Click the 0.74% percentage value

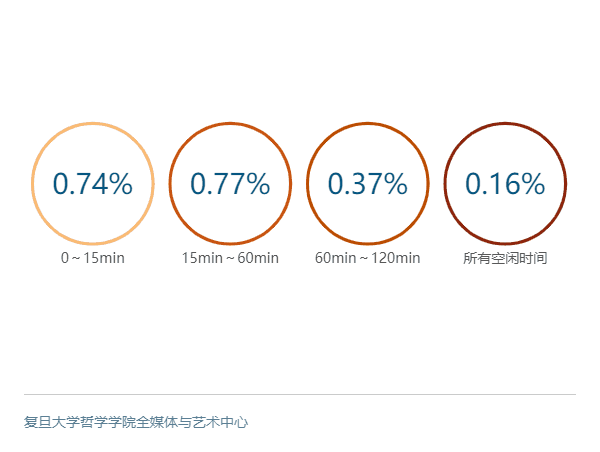point(93,184)
